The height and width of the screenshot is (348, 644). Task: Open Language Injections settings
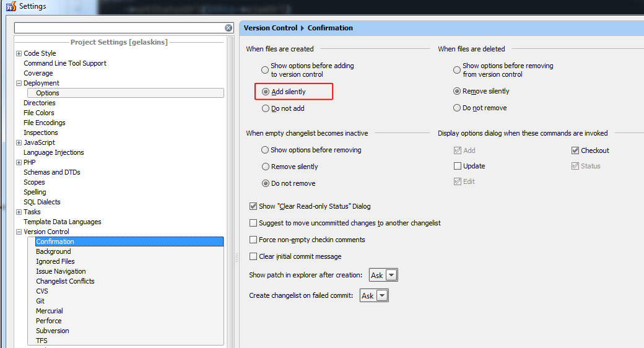click(x=54, y=152)
